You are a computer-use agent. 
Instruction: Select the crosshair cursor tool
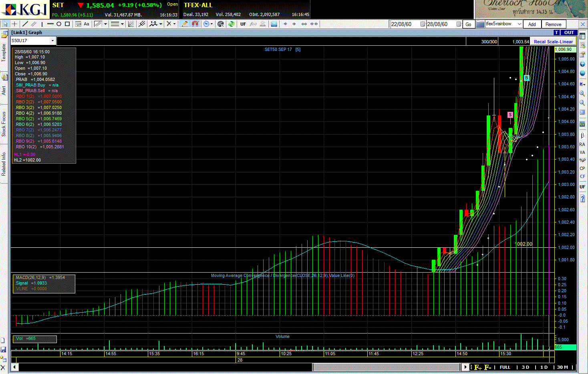click(15, 24)
